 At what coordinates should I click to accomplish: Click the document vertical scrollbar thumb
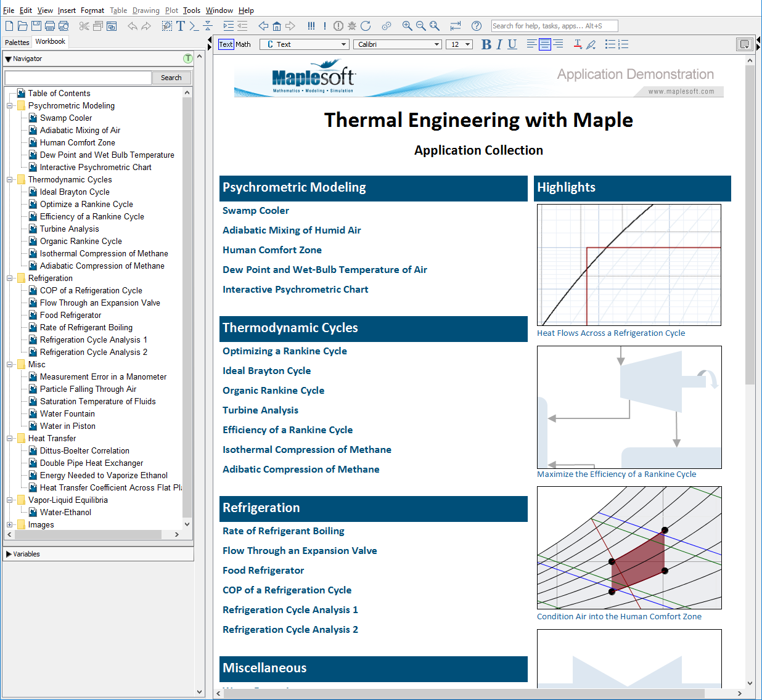point(750,225)
